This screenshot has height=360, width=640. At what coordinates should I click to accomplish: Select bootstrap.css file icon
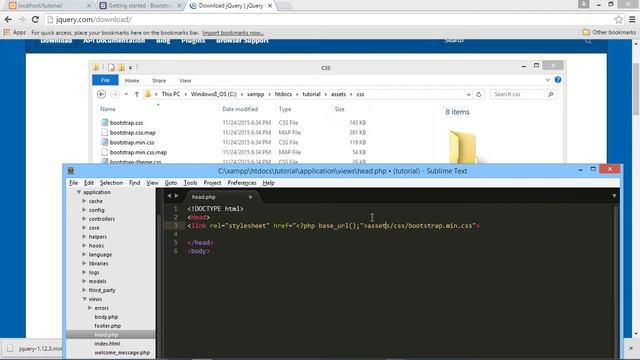(104, 122)
